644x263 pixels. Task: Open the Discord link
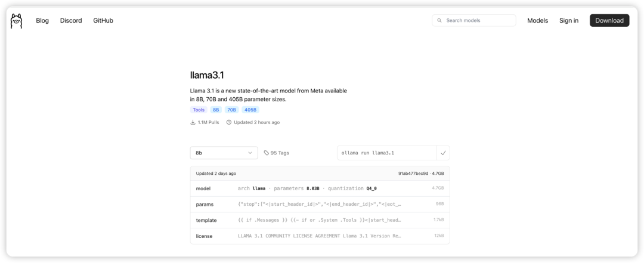(x=71, y=20)
